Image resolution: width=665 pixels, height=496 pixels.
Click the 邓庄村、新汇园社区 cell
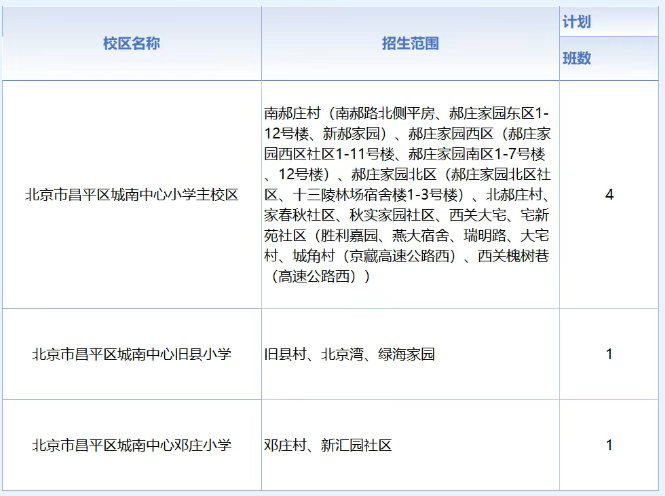pyautogui.click(x=410, y=445)
